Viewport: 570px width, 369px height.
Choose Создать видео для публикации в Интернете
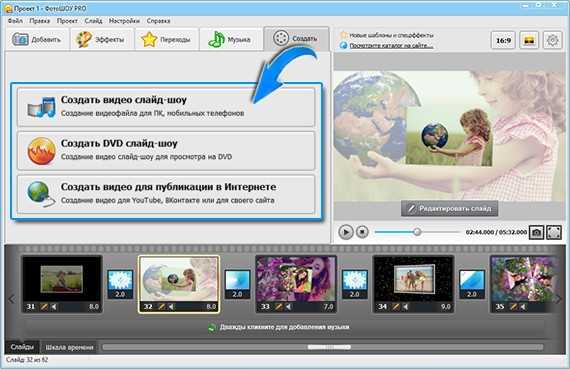coord(166,194)
